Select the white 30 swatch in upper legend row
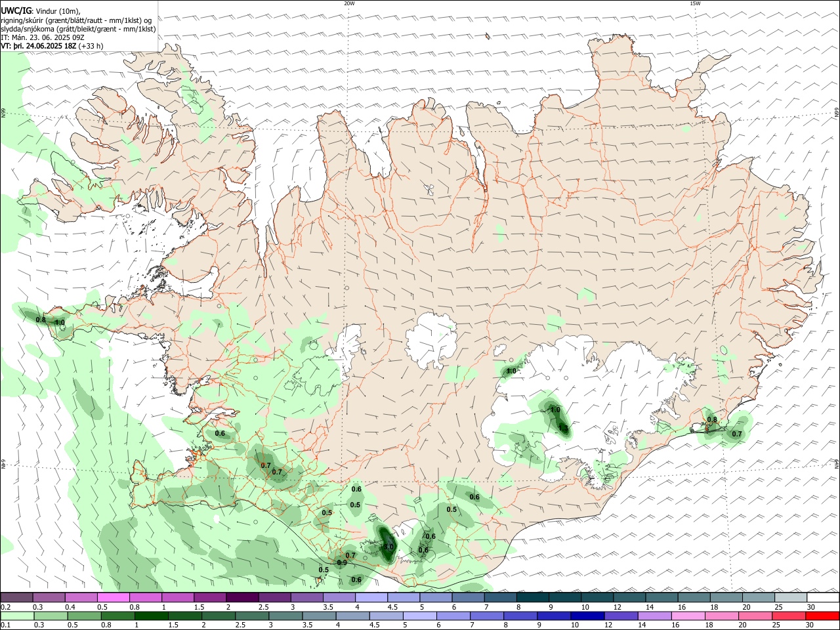Image resolution: width=840 pixels, height=630 pixels. [x=823, y=597]
